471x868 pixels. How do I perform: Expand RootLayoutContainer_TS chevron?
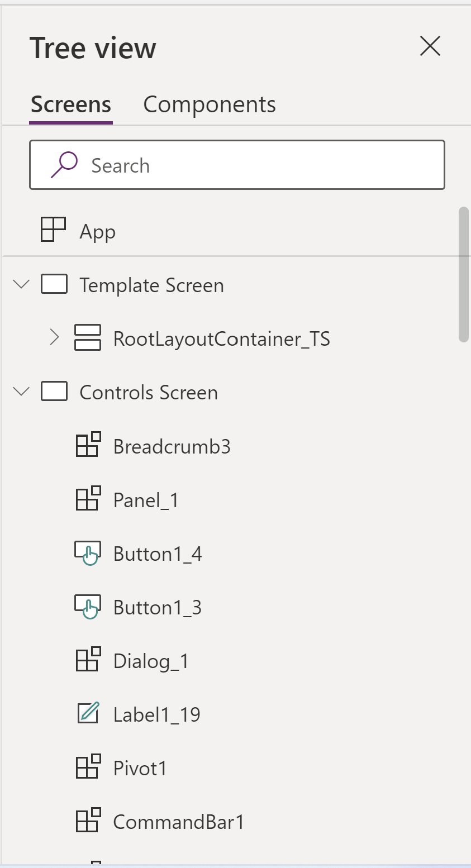(54, 337)
